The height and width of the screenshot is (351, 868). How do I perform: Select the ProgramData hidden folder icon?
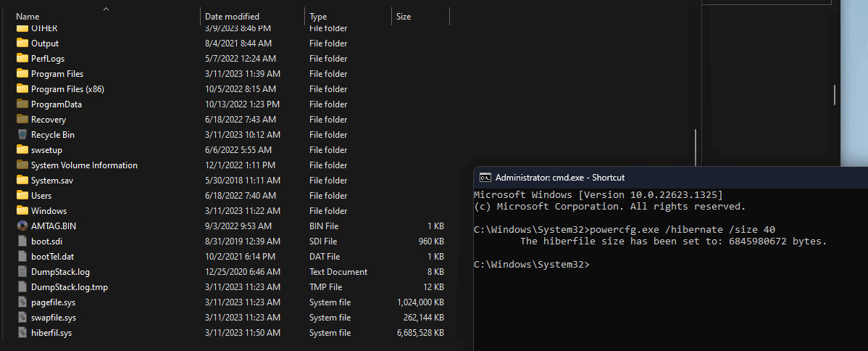pos(22,104)
